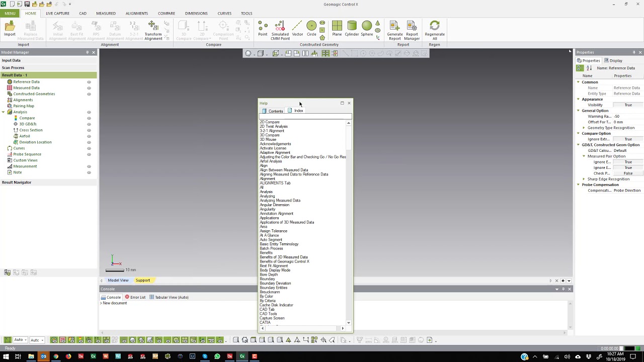The width and height of the screenshot is (644, 362).
Task: Open 'Best Fit Alignment' help topic
Action: click(274, 266)
